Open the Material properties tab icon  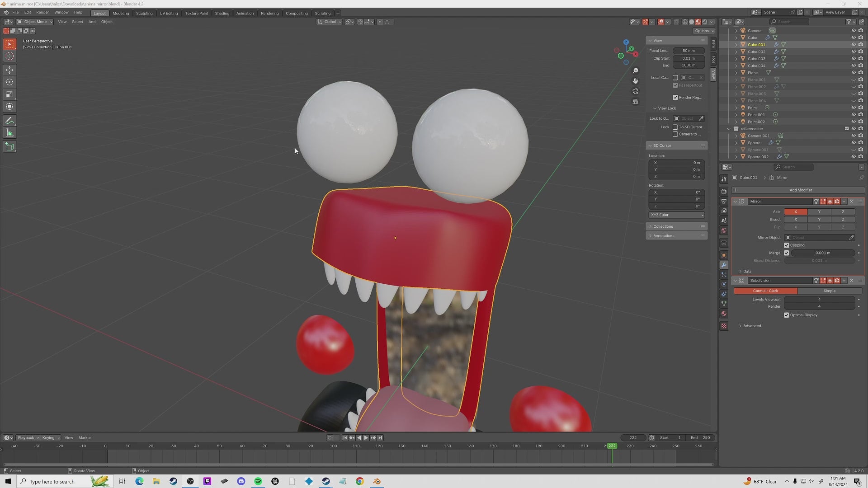click(724, 314)
